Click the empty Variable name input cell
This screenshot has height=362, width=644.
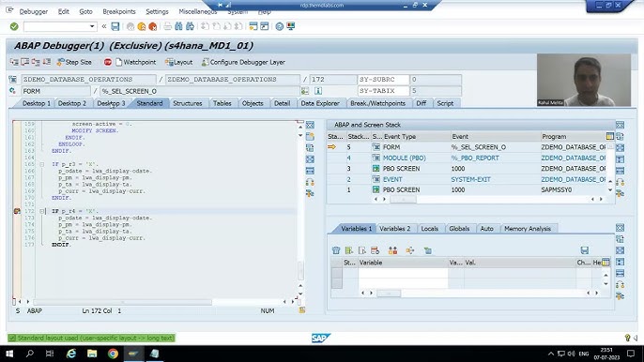click(403, 273)
